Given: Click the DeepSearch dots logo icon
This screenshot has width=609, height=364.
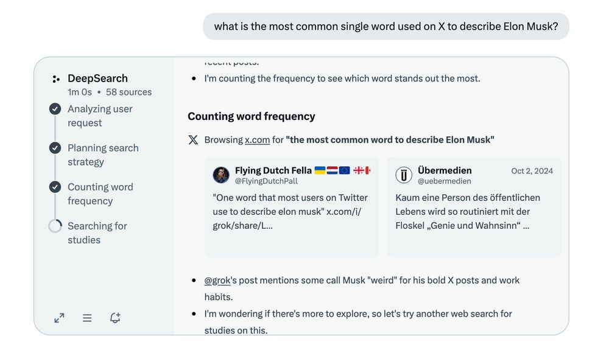Looking at the screenshot, I should point(56,79).
